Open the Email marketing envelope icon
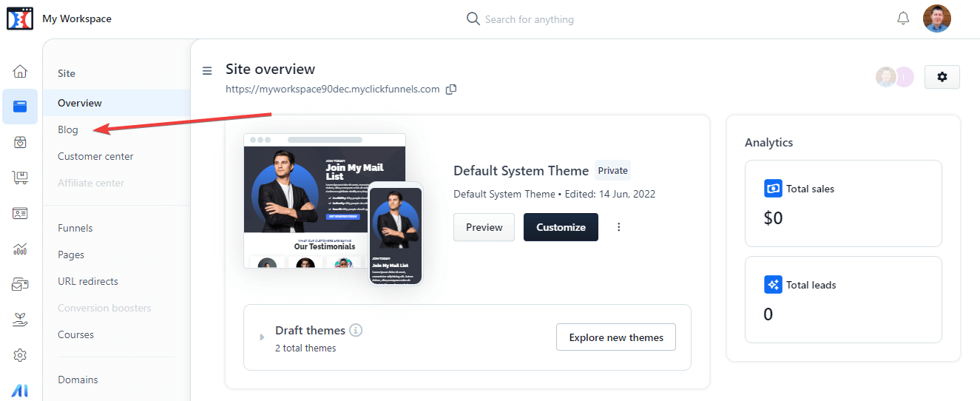This screenshot has width=980, height=401. [x=20, y=284]
